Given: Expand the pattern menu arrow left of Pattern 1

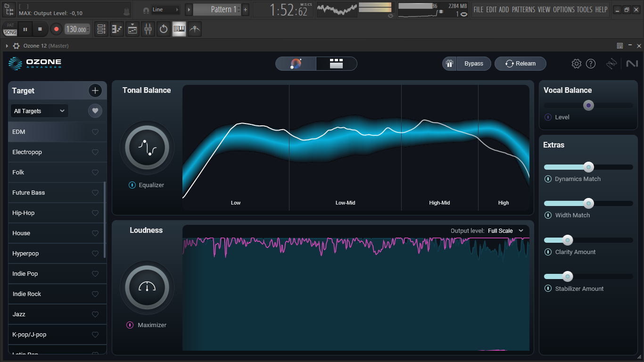Looking at the screenshot, I should coord(189,9).
